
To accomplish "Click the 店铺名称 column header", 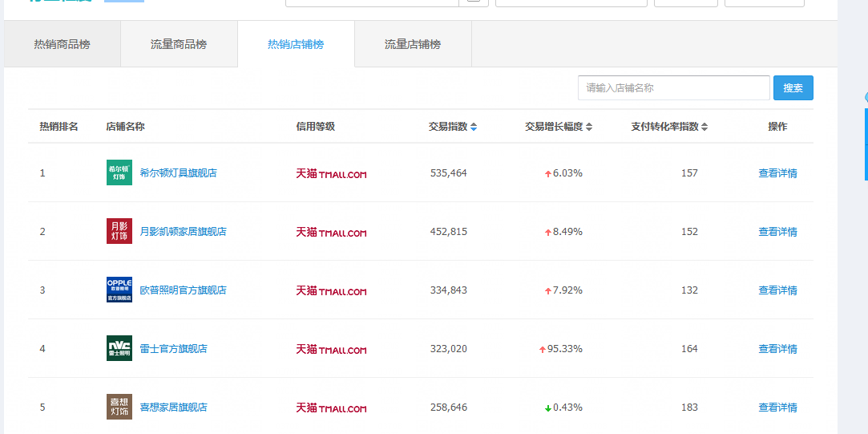I will pos(125,127).
